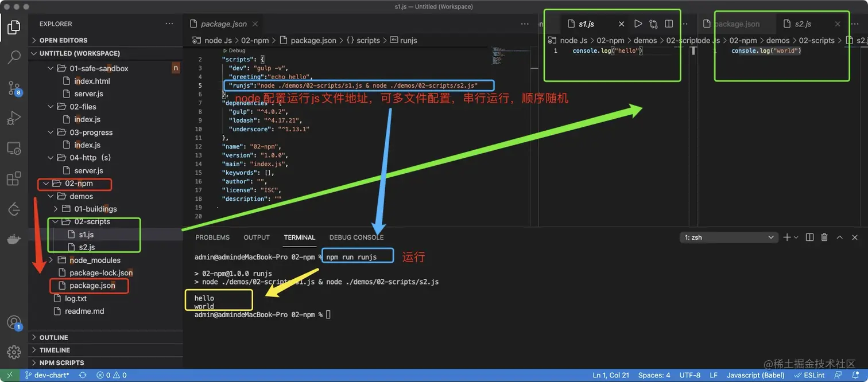This screenshot has width=868, height=382.
Task: Open readme.md in the file tree
Action: pos(84,311)
